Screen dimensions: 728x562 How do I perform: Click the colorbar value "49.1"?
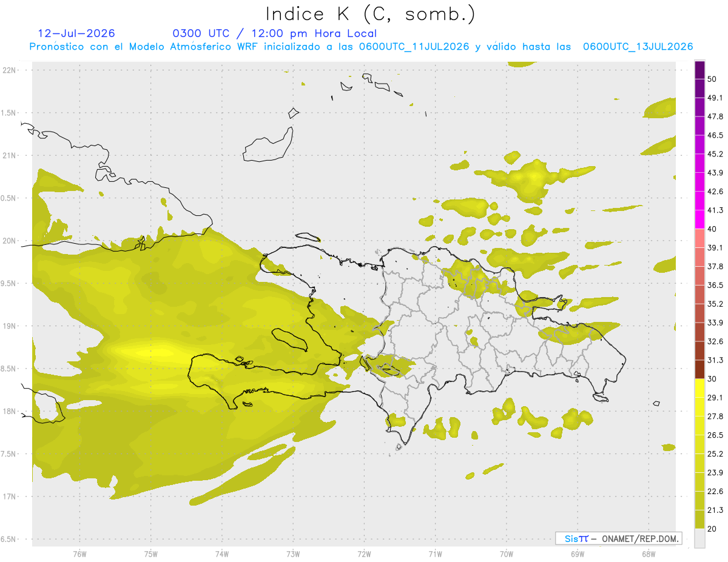pos(715,98)
